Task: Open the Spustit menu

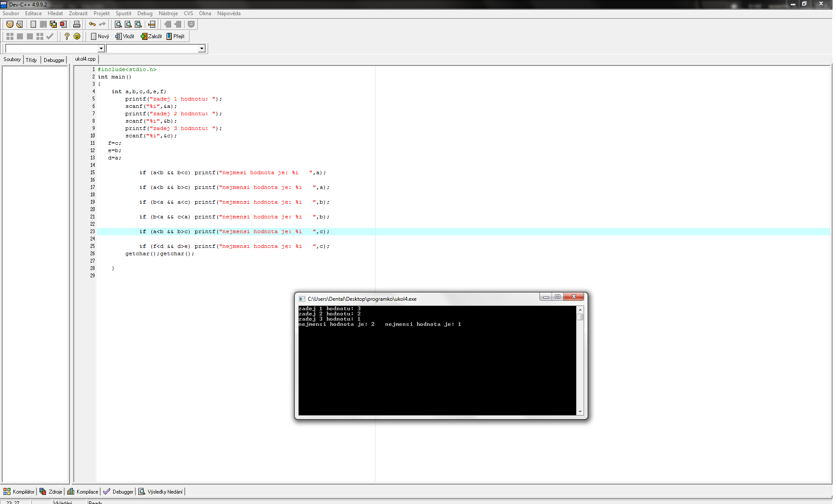Action: tap(123, 13)
